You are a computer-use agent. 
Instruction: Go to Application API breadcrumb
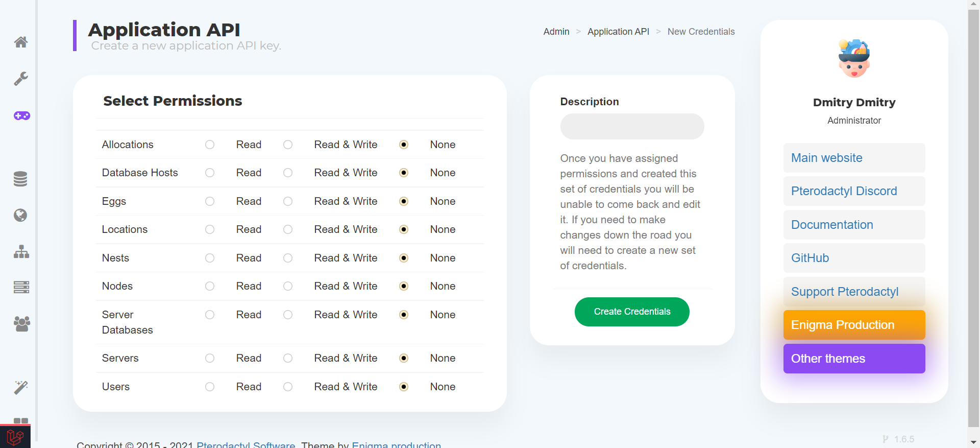[x=618, y=32]
